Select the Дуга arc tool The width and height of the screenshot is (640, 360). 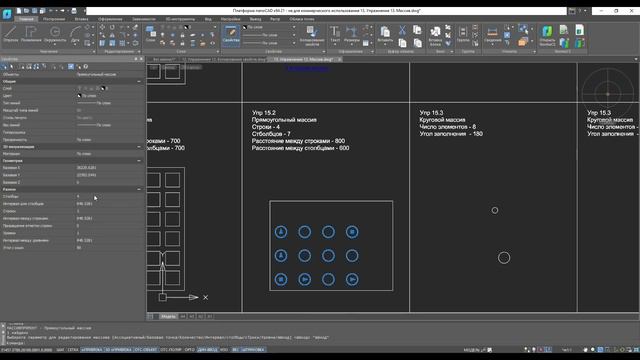point(75,34)
